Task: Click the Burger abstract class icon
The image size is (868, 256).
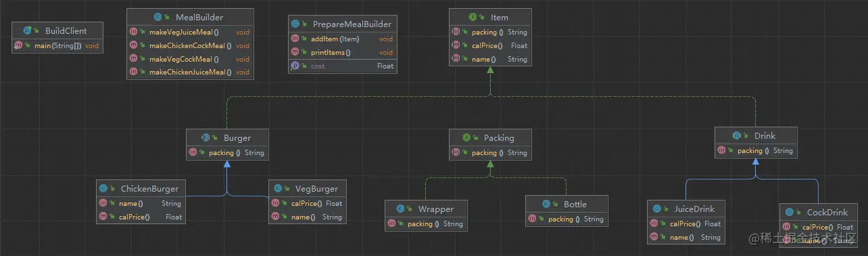Action: pyautogui.click(x=207, y=137)
